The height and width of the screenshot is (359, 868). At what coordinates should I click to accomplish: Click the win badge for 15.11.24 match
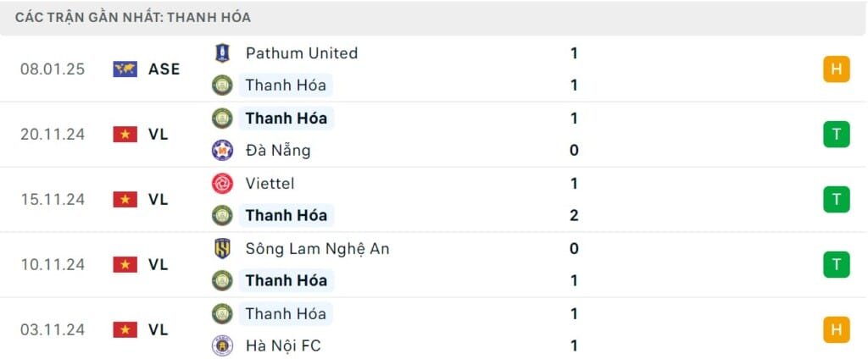(836, 200)
